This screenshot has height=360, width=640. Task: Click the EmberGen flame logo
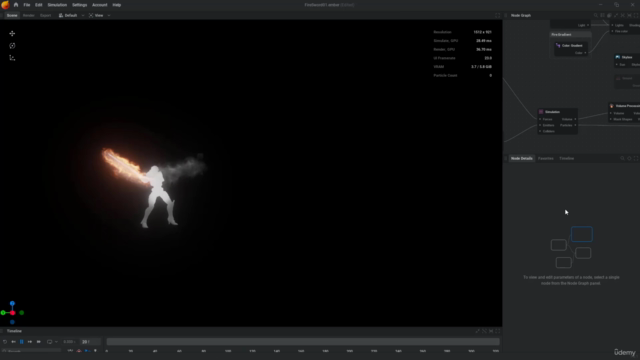[x=5, y=5]
